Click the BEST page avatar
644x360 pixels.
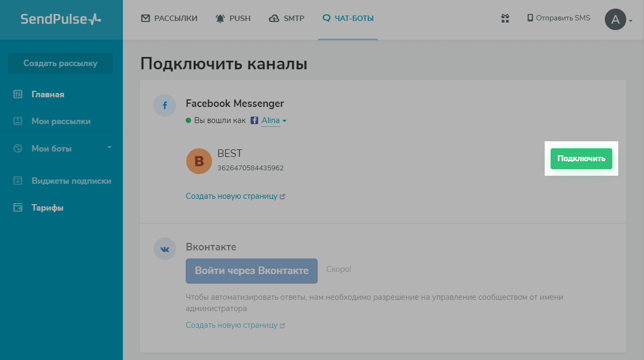(x=199, y=161)
